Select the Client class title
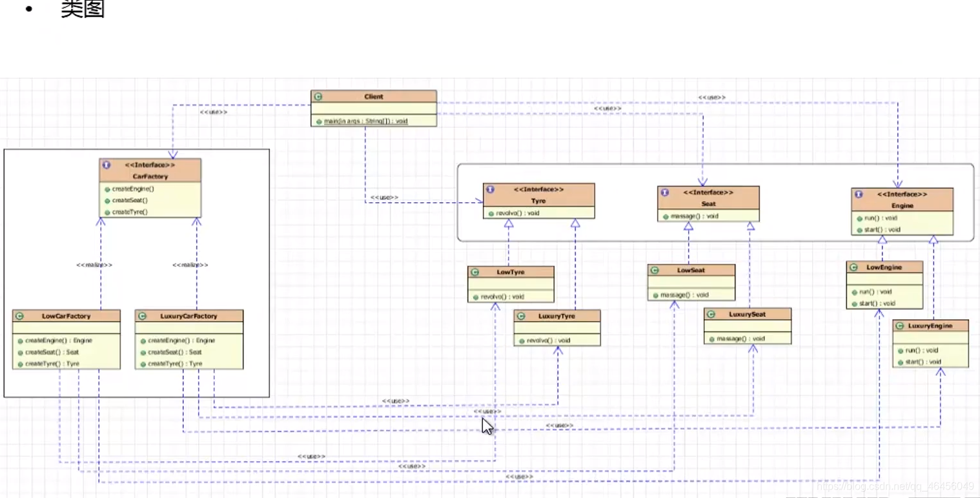 (x=373, y=97)
